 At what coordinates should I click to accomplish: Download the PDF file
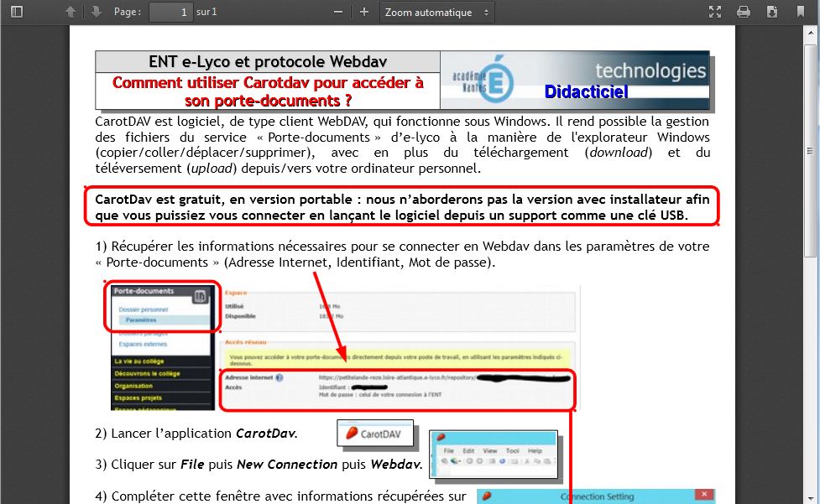coord(772,12)
